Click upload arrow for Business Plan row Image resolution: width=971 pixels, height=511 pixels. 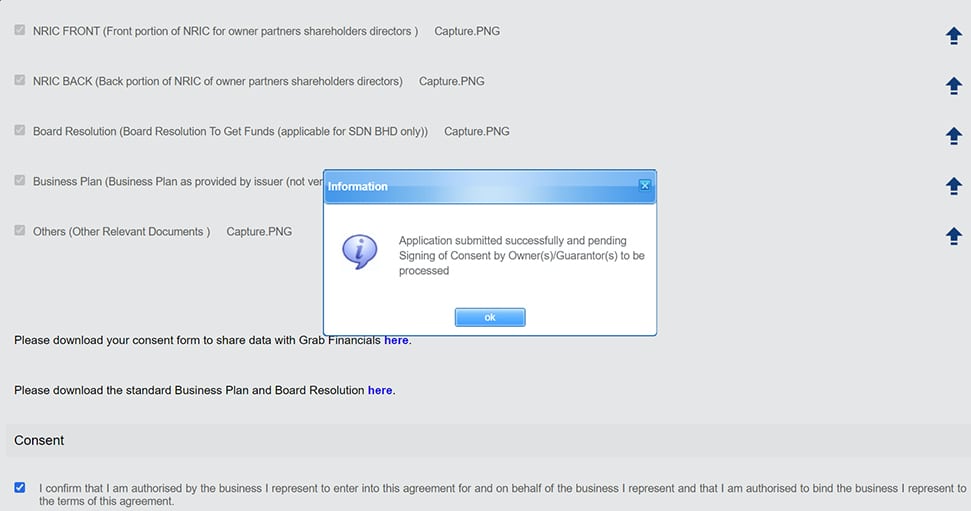pyautogui.click(x=954, y=186)
